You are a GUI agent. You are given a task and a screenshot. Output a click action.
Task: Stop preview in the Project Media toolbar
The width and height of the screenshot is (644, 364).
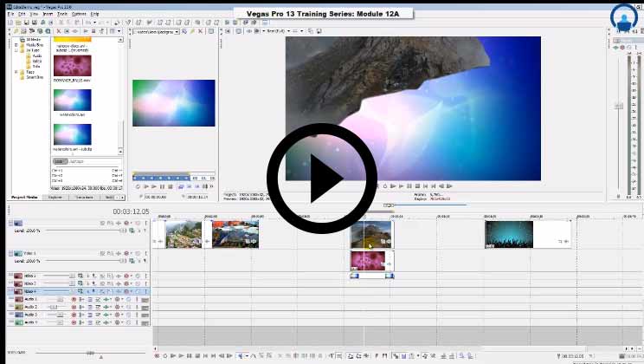[x=93, y=31]
